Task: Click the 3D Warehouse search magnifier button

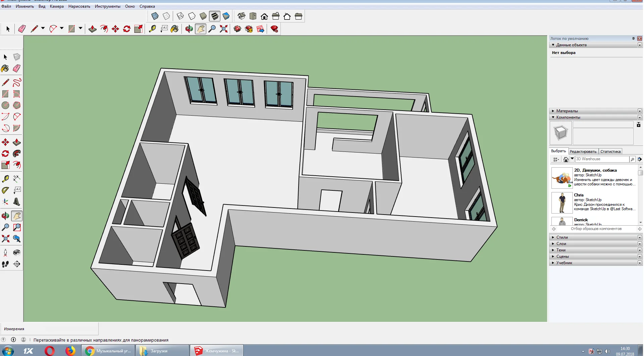Action: 632,159
